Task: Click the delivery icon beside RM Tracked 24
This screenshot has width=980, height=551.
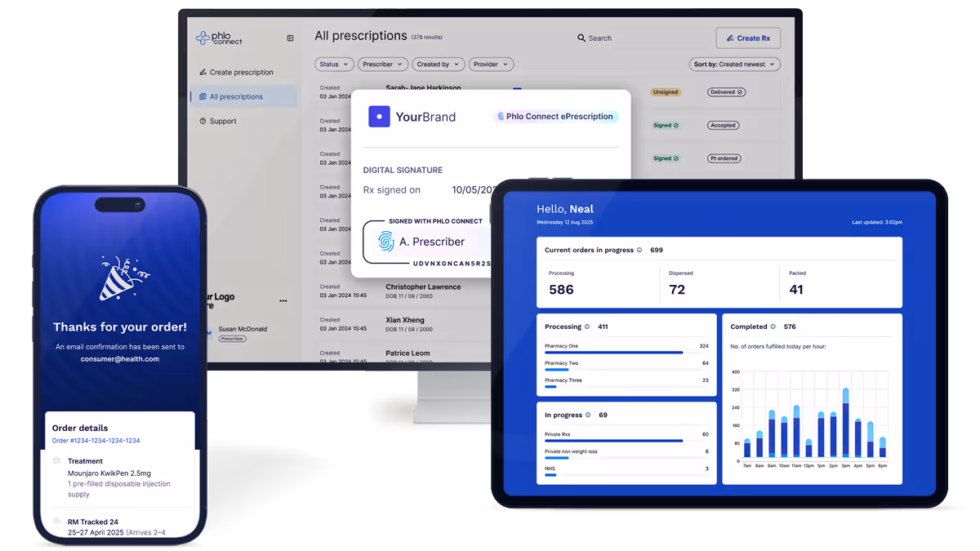Action: [56, 522]
